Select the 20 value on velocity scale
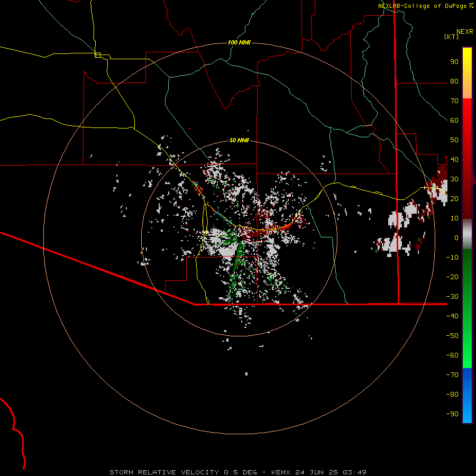Screen dimensions: 476x476 (x=454, y=198)
